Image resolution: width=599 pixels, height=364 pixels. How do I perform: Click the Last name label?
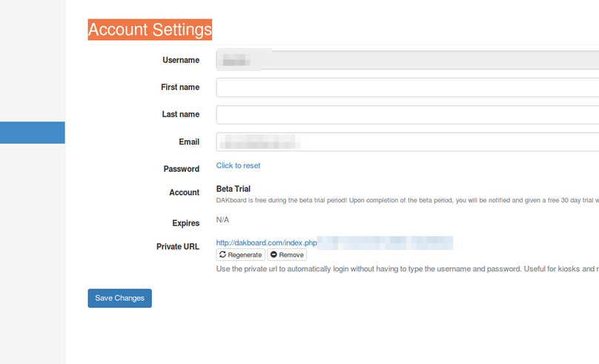coord(181,115)
